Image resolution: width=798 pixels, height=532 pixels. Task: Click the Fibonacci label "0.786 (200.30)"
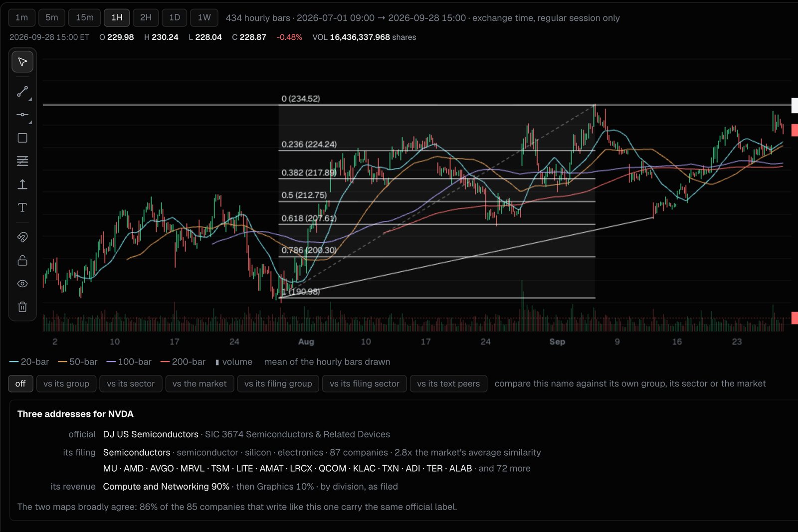tap(309, 250)
